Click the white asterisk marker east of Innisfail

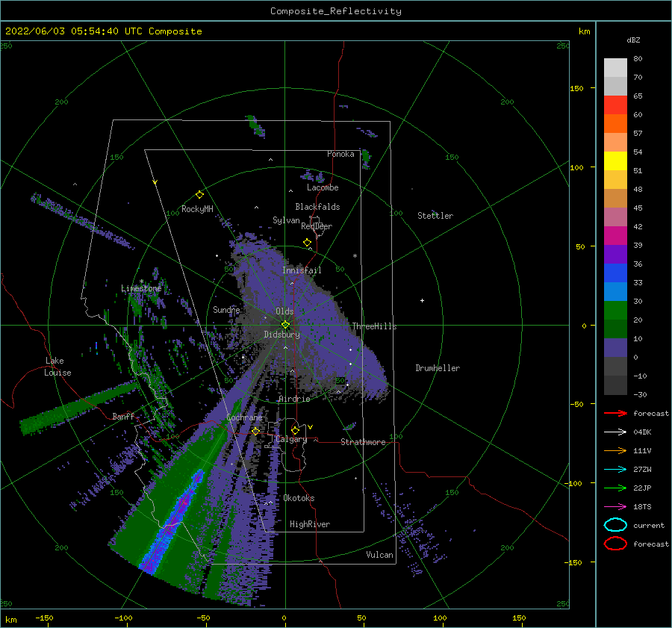[355, 256]
